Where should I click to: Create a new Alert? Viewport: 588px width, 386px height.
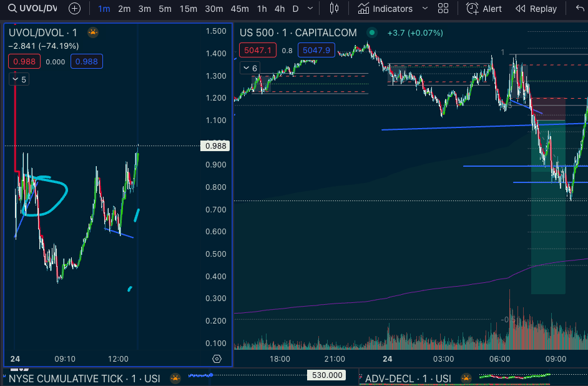[x=484, y=9]
